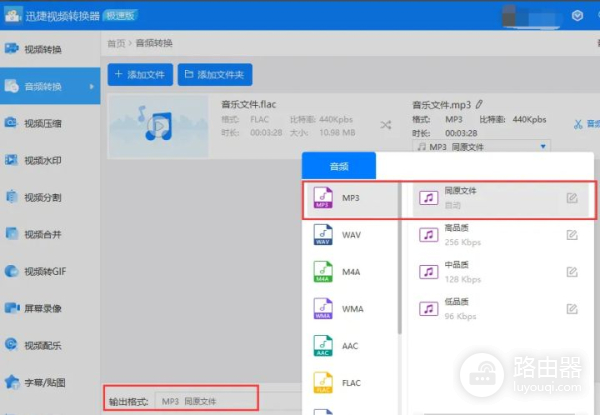
Task: Click the format list scrollbar
Action: 399,258
